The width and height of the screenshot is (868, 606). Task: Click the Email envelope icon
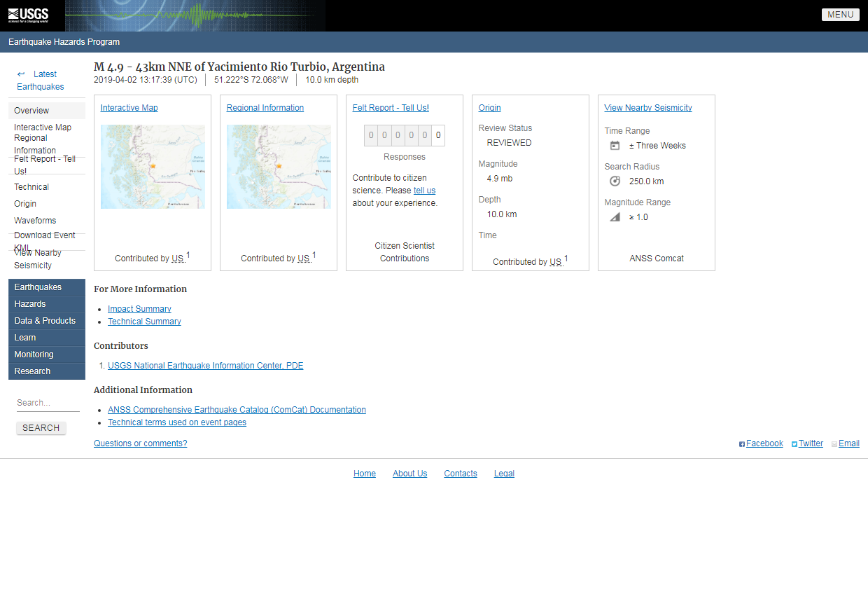(834, 444)
